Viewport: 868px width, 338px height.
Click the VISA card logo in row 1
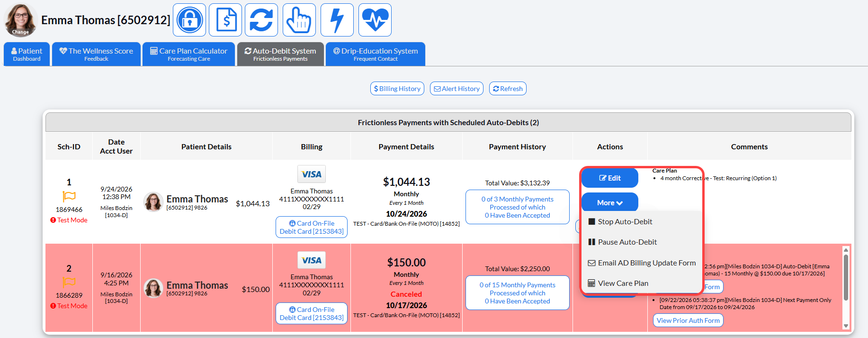312,174
